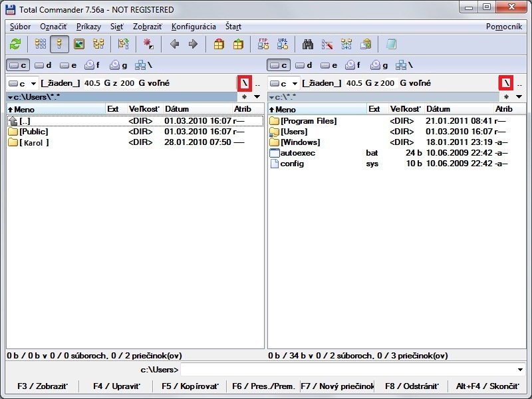Open left panel directory history arrow
Image resolution: width=532 pixels, height=399 pixels.
coord(257,97)
